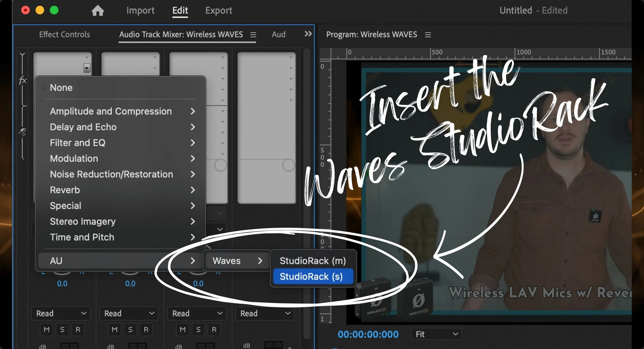
Task: Solo the second audio track
Action: [130, 329]
